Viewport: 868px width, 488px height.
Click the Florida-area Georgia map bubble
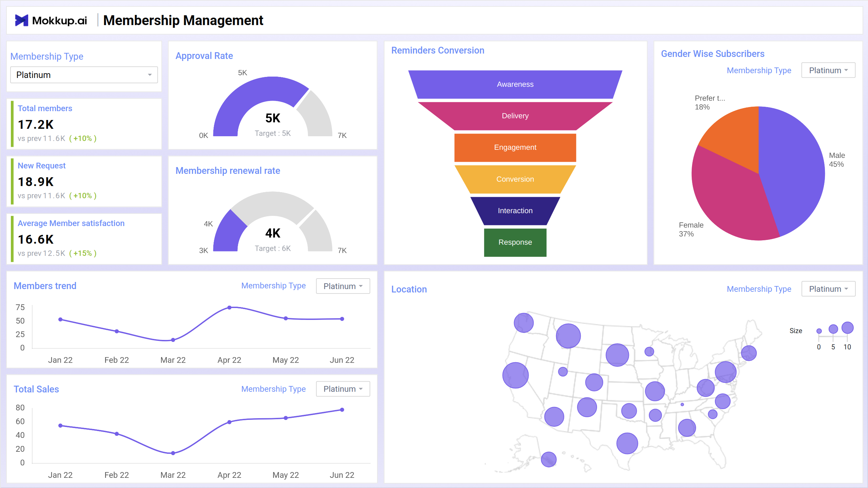coord(687,428)
